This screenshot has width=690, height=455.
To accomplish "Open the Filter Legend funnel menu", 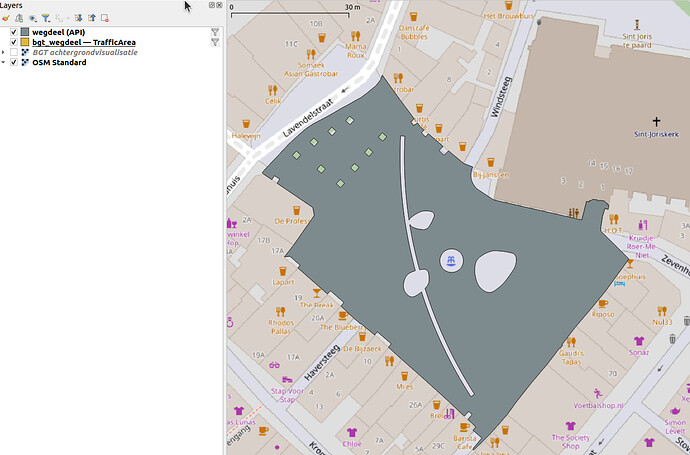I will click(x=46, y=18).
